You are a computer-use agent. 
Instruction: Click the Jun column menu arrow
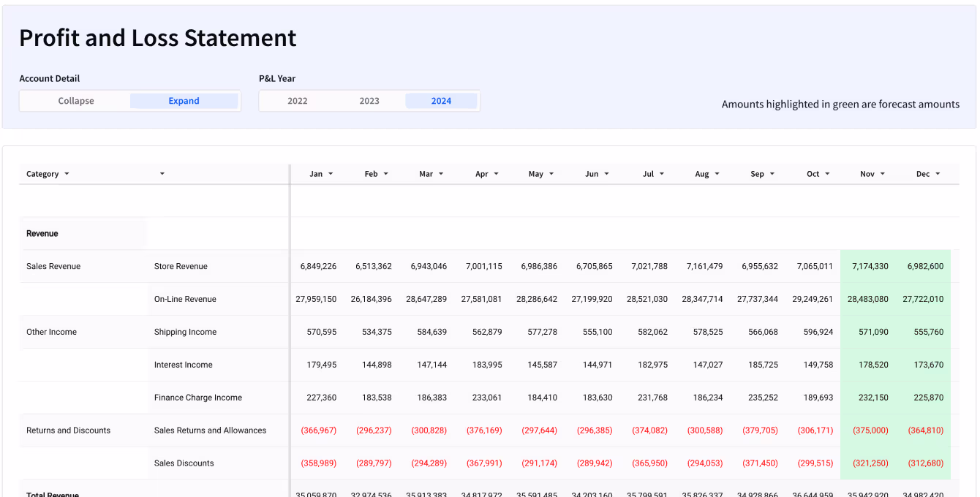tap(606, 174)
